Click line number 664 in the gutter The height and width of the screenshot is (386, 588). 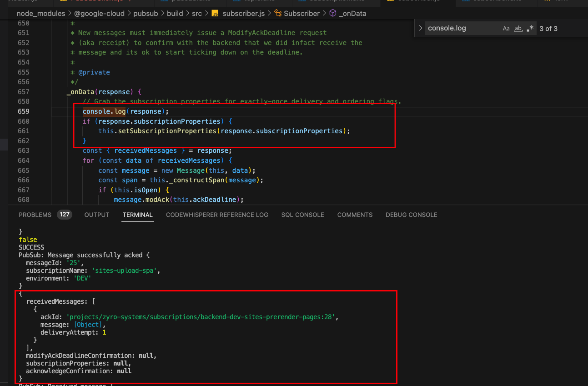pyautogui.click(x=23, y=160)
